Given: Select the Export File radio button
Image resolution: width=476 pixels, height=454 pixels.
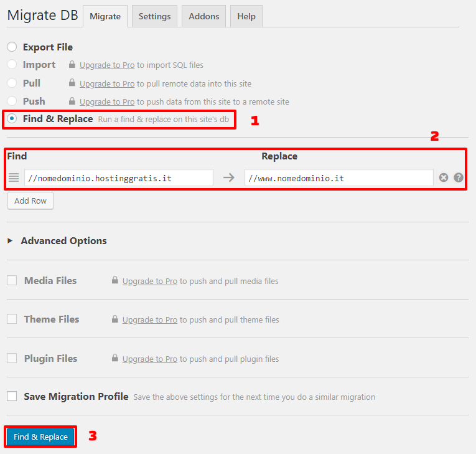Looking at the screenshot, I should pyautogui.click(x=12, y=47).
